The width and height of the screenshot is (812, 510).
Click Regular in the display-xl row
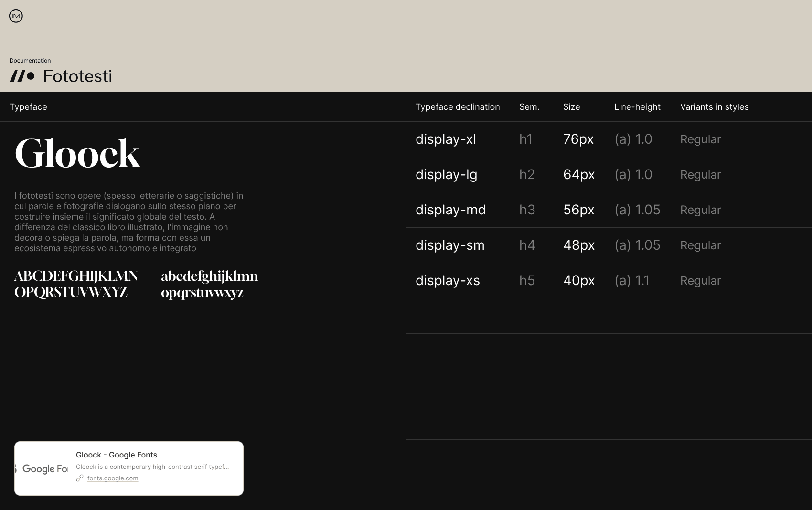point(700,139)
